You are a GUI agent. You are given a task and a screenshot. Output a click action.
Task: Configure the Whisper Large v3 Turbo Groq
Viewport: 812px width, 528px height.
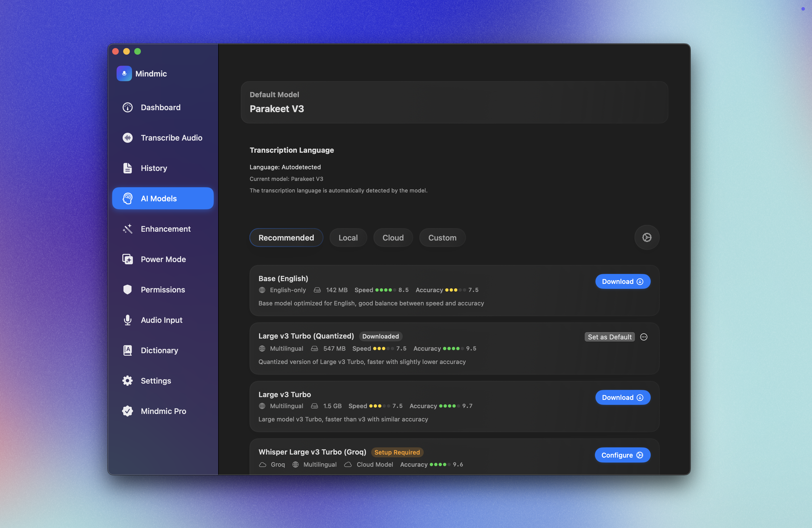point(622,455)
